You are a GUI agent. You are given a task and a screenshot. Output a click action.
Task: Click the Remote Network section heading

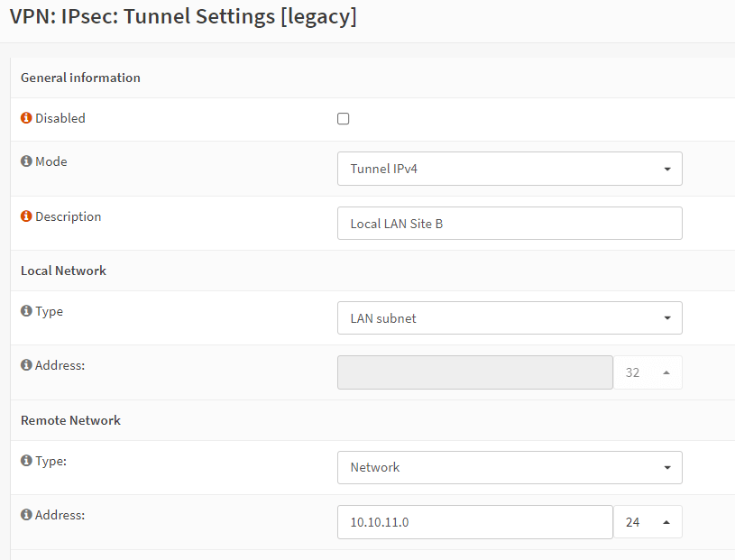point(70,420)
